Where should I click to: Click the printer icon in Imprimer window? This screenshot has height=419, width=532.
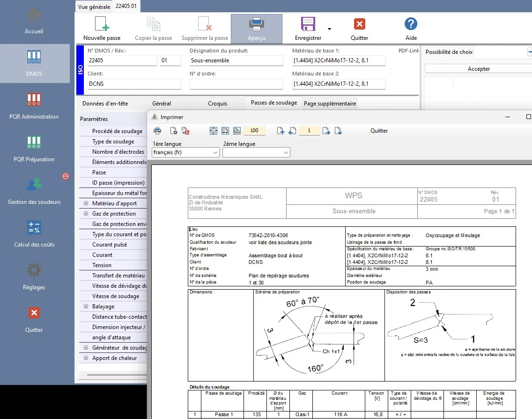click(x=157, y=131)
